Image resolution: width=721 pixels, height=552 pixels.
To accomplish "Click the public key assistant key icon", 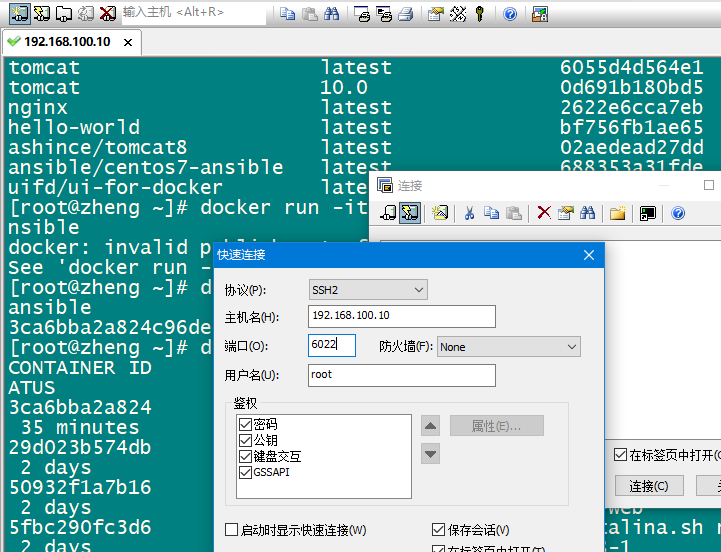I will (480, 14).
